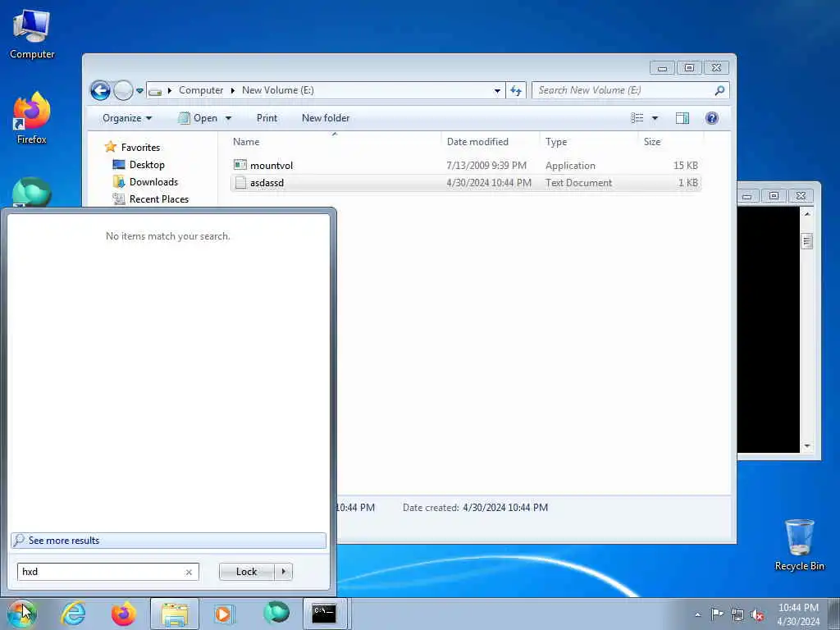Click the network icon in system tray

pos(737,614)
